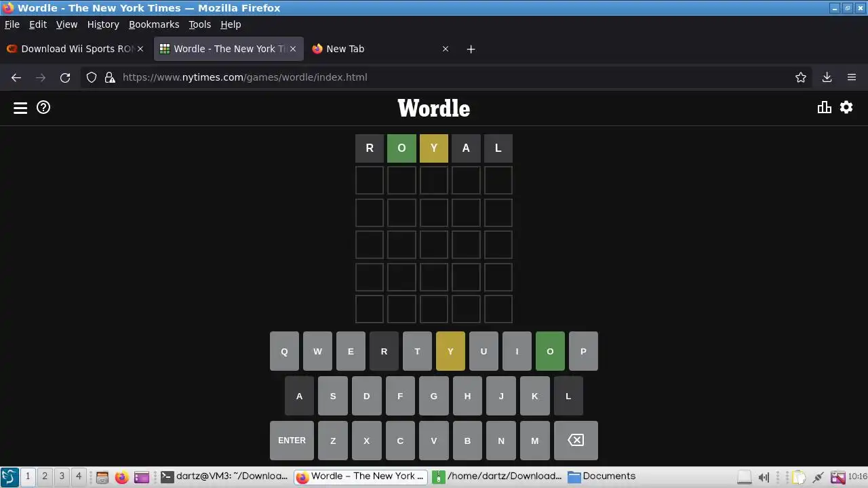This screenshot has width=868, height=488.
Task: Bookmark this page with the star
Action: tap(801, 77)
